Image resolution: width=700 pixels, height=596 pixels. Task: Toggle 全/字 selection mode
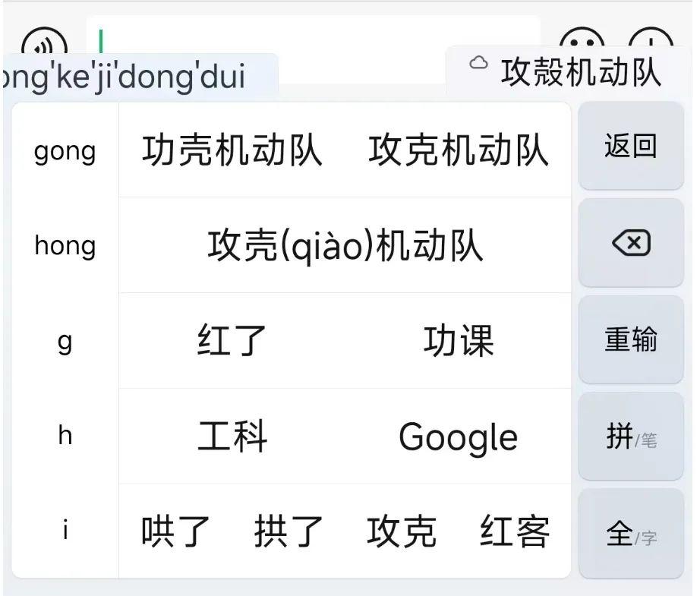pyautogui.click(x=630, y=534)
